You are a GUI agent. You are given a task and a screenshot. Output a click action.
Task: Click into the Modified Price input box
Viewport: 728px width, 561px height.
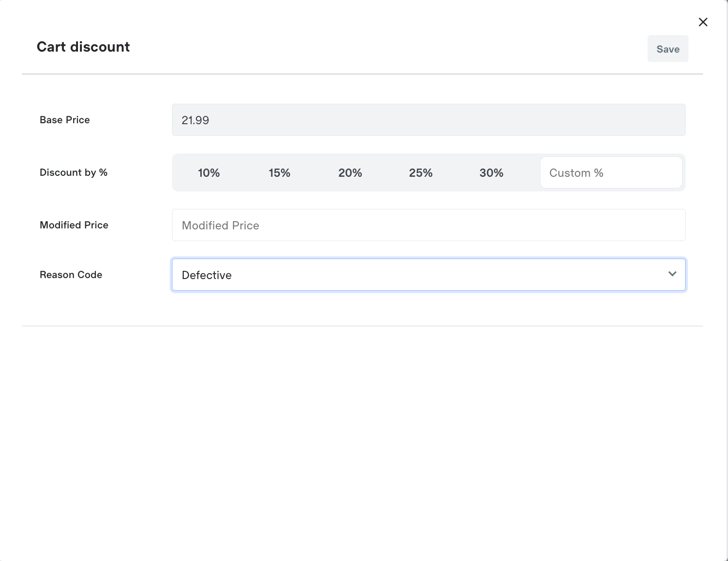(x=428, y=225)
